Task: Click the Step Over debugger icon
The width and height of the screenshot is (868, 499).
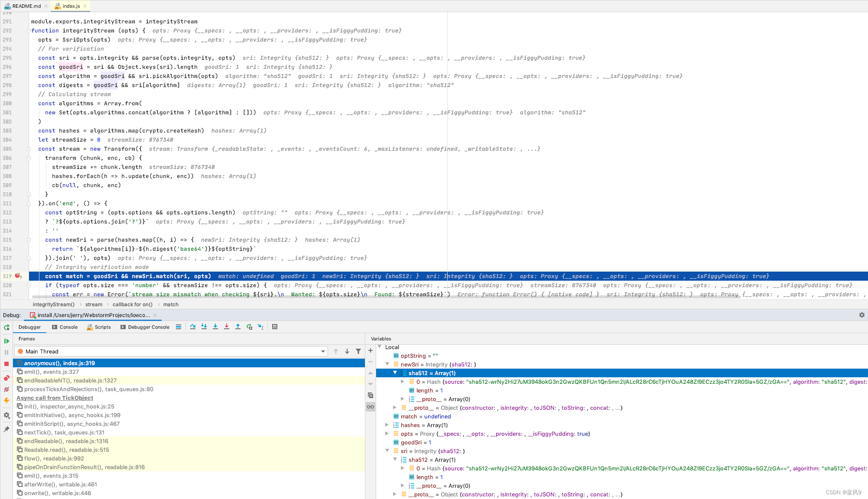Action: tap(193, 327)
